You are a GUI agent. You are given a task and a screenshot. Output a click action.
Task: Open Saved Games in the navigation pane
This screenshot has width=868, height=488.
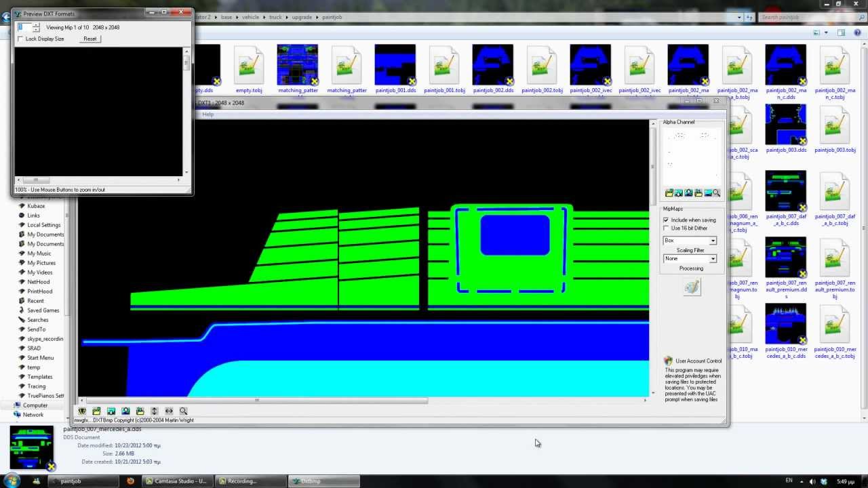click(43, 310)
